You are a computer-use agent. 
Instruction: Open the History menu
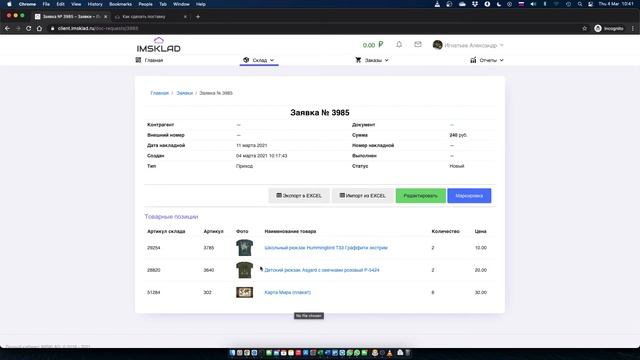click(95, 4)
